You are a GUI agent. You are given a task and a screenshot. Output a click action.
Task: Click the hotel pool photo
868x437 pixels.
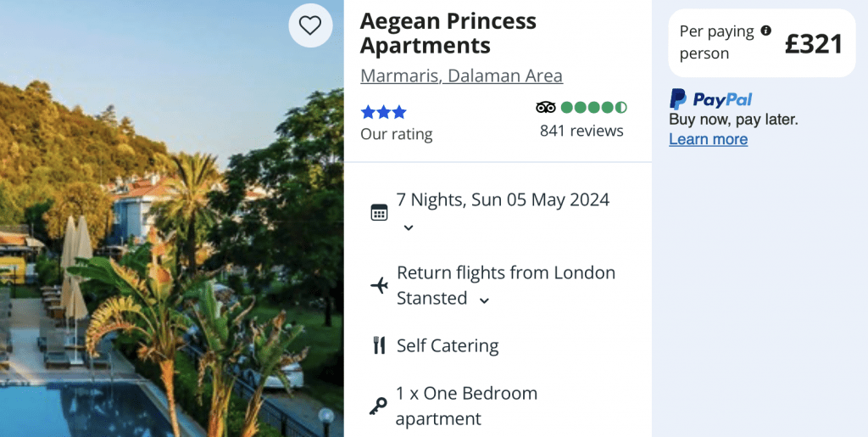click(171, 255)
